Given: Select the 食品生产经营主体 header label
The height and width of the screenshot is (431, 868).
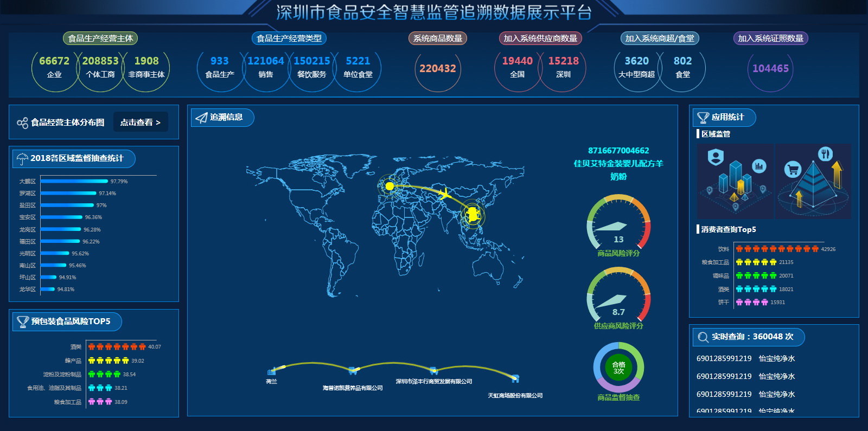Looking at the screenshot, I should (100, 38).
